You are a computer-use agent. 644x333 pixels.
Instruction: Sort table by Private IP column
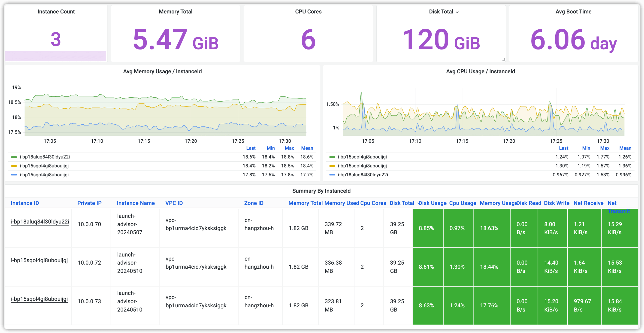pyautogui.click(x=89, y=203)
